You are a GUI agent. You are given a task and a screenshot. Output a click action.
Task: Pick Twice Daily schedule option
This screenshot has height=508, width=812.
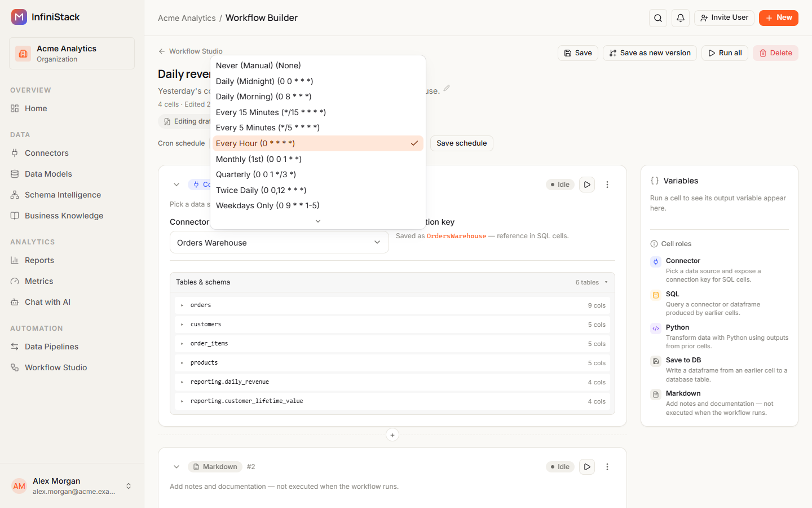click(318, 190)
